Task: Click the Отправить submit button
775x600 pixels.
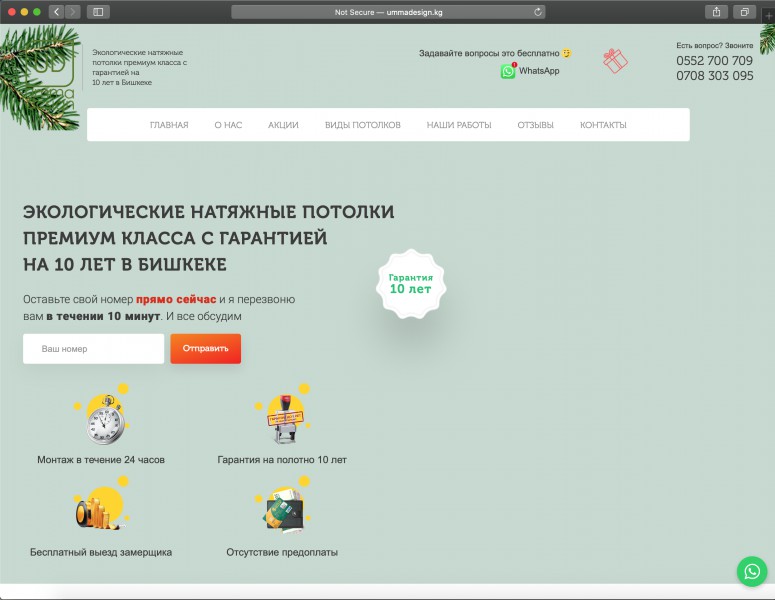Action: point(206,348)
